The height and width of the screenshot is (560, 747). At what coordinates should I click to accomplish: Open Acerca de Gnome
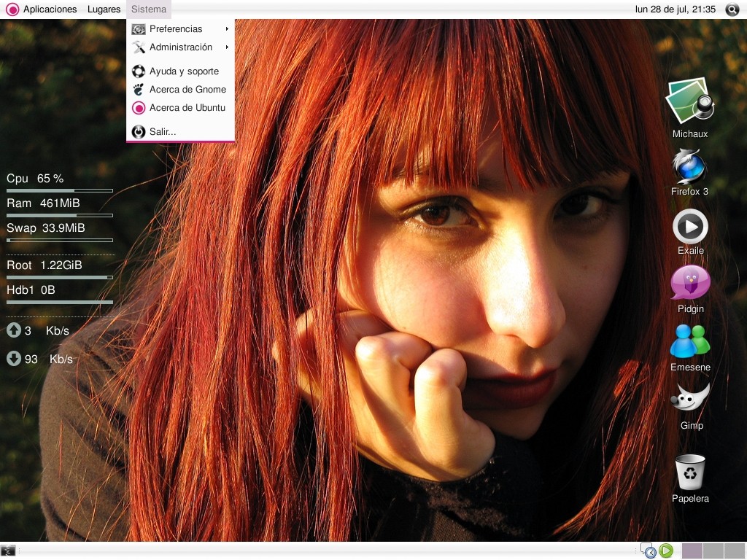click(x=181, y=90)
